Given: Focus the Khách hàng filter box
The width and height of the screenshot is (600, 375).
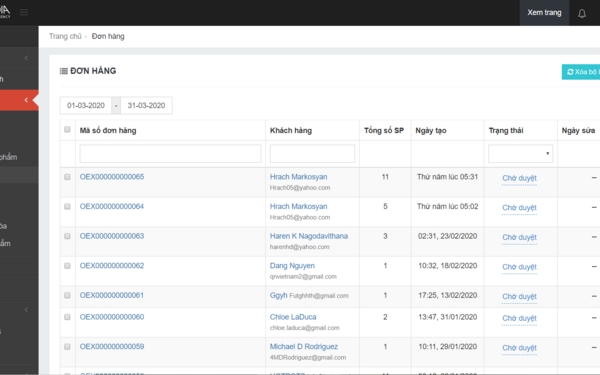Looking at the screenshot, I should pos(312,153).
